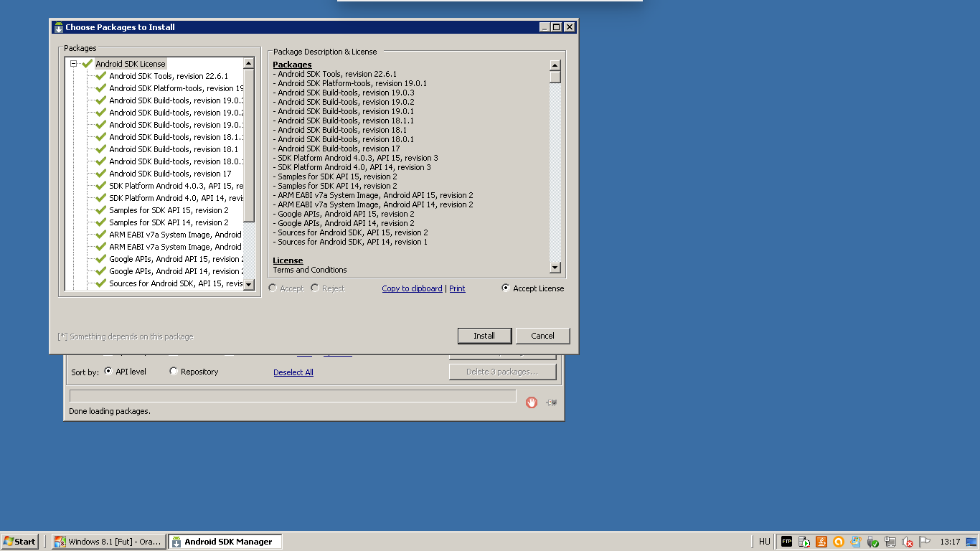Screen dimensions: 980x551
Task: Click the network connection tray icon
Action: tap(890, 542)
